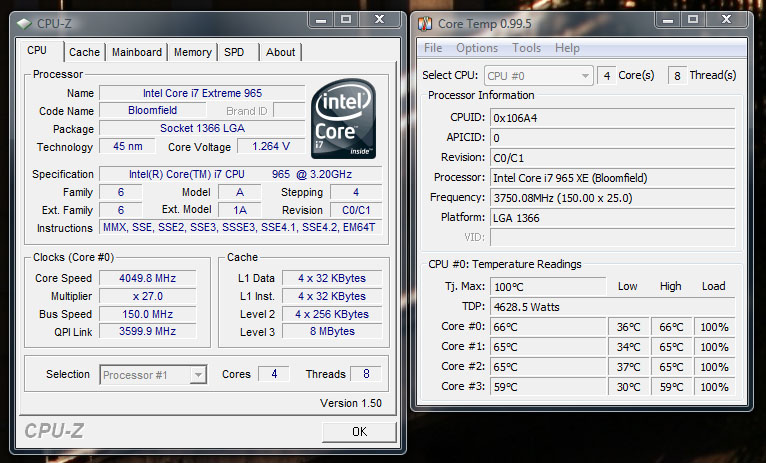Click the QPI Link value '3599.9 MHz'
The image size is (766, 463).
point(148,331)
